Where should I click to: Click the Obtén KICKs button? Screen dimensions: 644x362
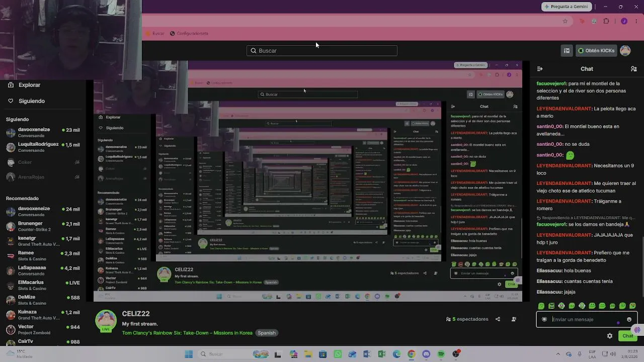coord(597,51)
